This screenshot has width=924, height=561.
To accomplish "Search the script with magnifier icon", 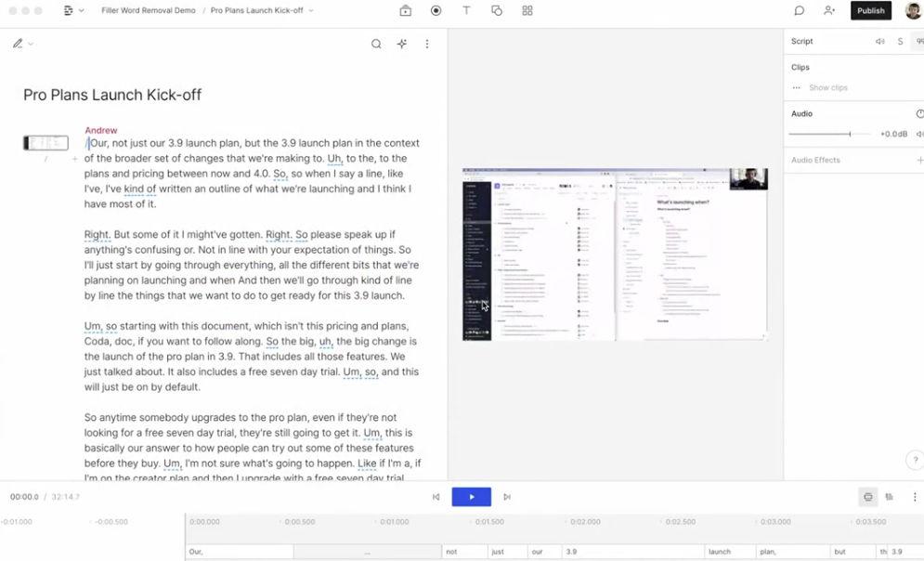I will tap(376, 44).
